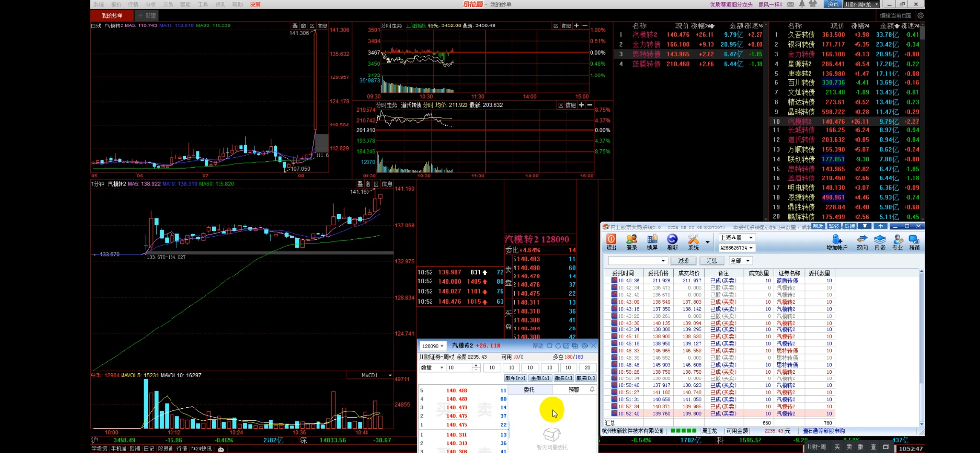The height and width of the screenshot is (453, 980).
Task: Toggle the 中 button in trading window title bar
Action: [881, 226]
